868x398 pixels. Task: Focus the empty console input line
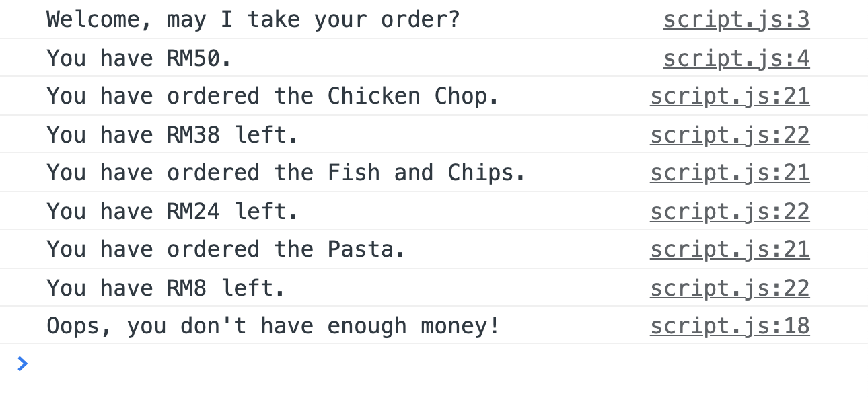404,364
